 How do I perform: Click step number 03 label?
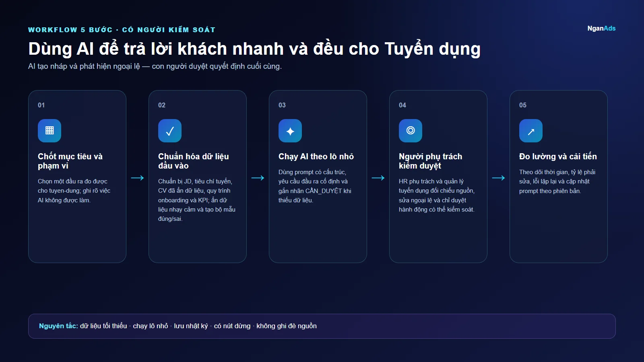pos(282,105)
